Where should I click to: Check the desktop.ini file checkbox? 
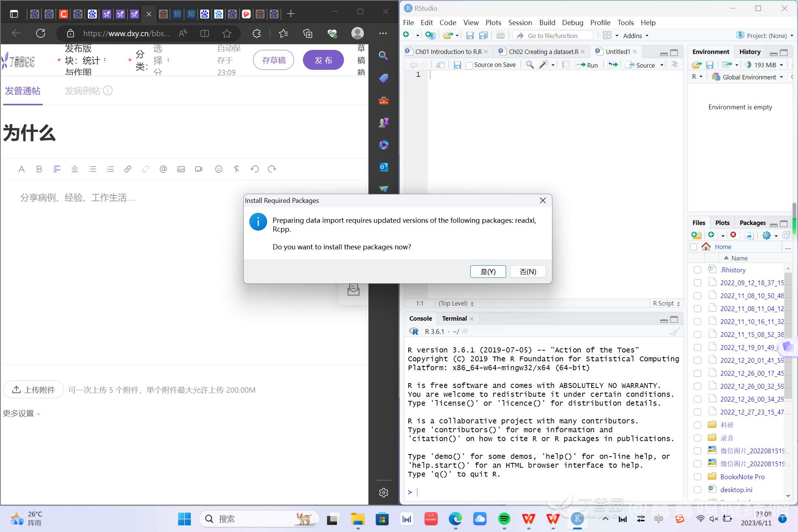click(x=698, y=490)
